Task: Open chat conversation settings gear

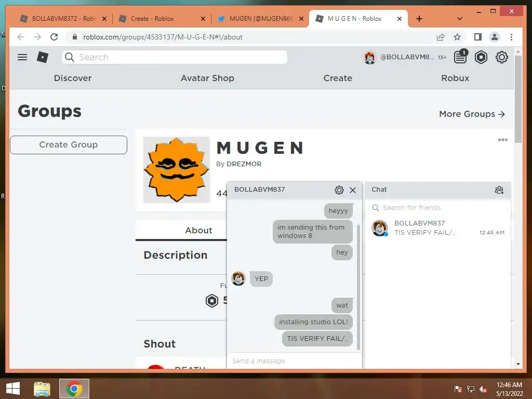Action: click(x=339, y=190)
